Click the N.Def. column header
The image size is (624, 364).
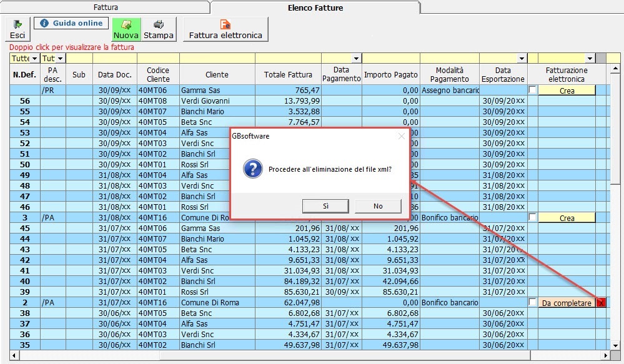[x=25, y=74]
